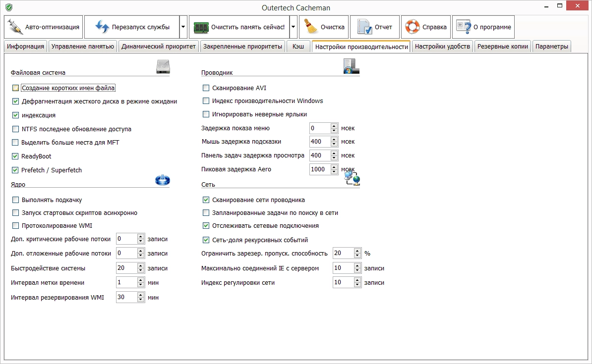592x364 pixels.
Task: Open the Резервные копии tab
Action: pos(503,47)
